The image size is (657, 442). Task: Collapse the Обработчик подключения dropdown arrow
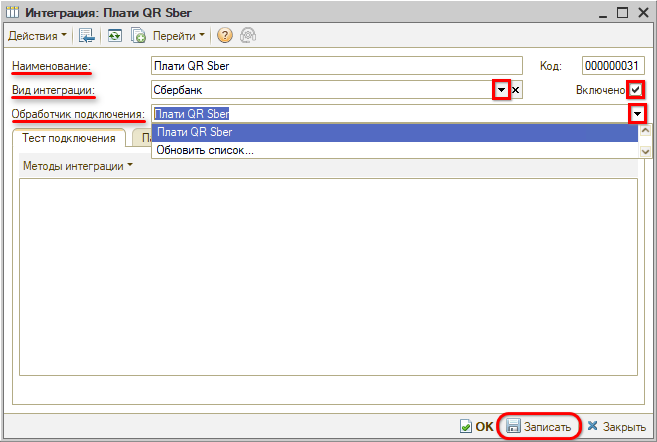pos(637,114)
